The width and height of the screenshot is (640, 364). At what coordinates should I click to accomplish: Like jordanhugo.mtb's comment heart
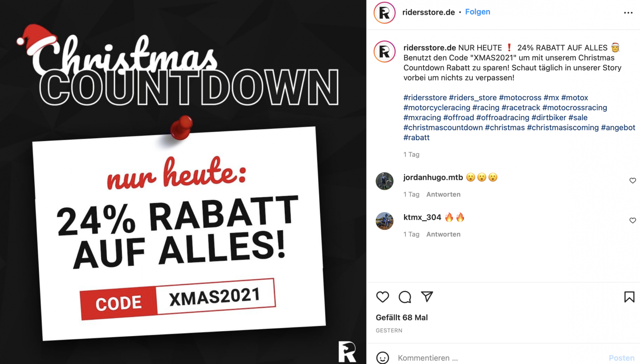[x=632, y=181]
